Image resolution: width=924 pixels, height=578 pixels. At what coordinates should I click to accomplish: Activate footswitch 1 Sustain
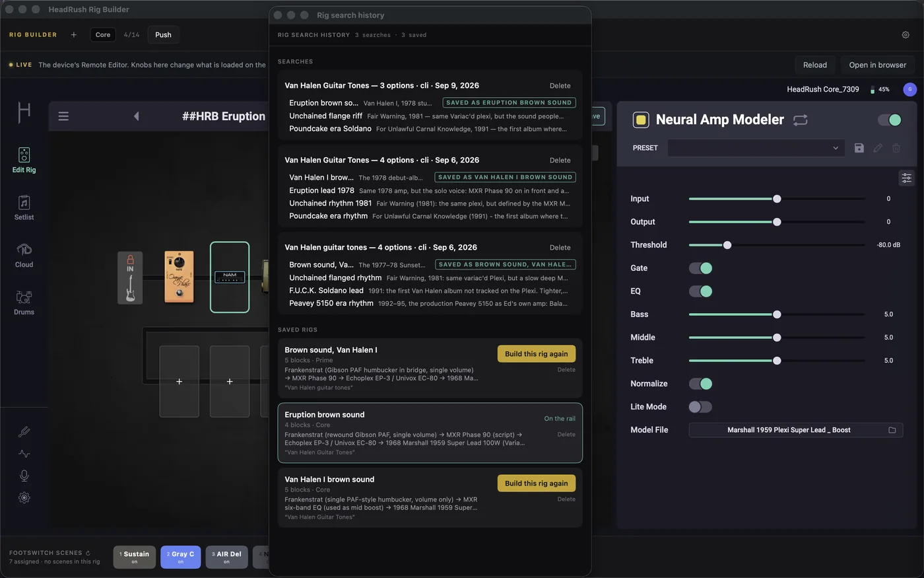coord(134,557)
